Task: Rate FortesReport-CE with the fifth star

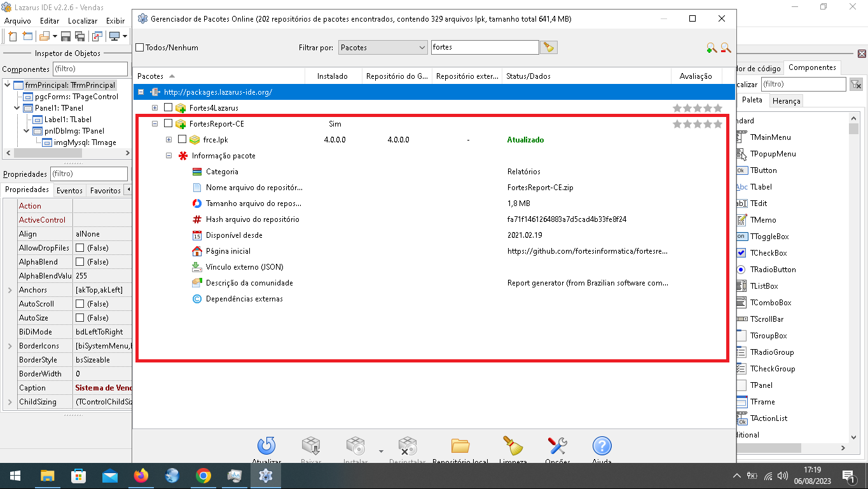Action: (718, 124)
